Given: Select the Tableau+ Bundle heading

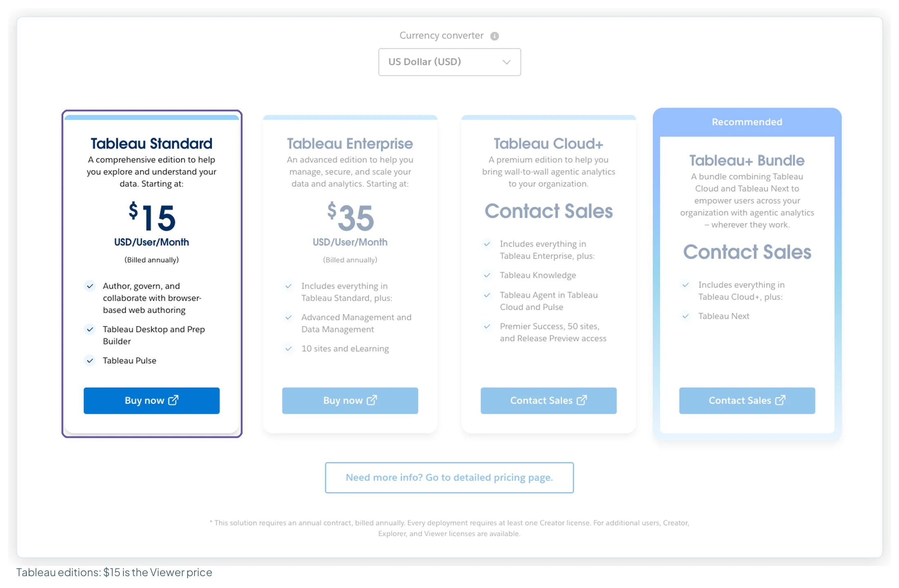Looking at the screenshot, I should [x=747, y=160].
